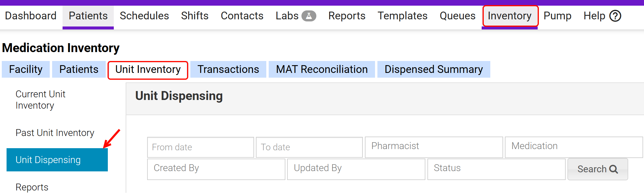Viewport: 644px width, 194px height.
Task: Open the Inventory menu tab
Action: pyautogui.click(x=510, y=16)
